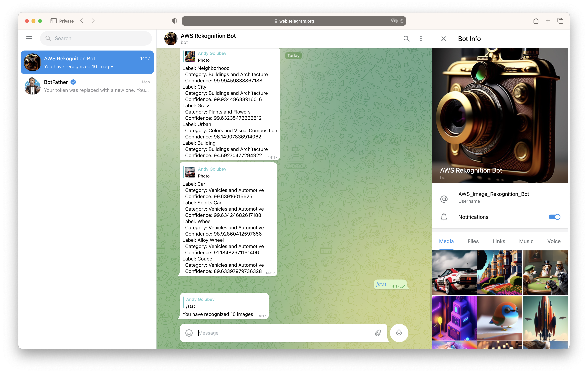Open the three-dot chat options menu
This screenshot has width=588, height=373.
coord(421,39)
